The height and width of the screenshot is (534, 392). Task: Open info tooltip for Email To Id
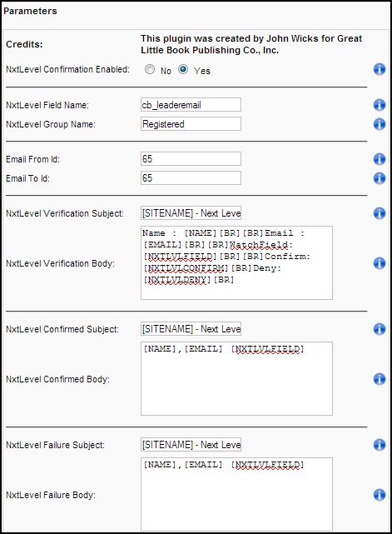coord(380,177)
